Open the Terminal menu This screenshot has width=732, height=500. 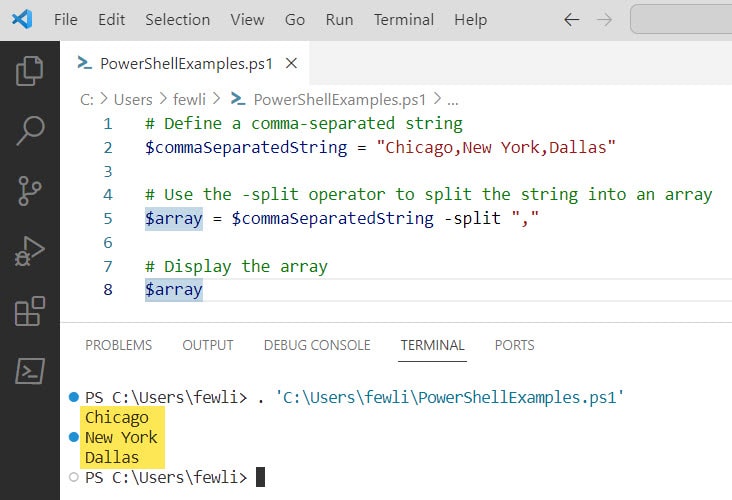(x=404, y=20)
